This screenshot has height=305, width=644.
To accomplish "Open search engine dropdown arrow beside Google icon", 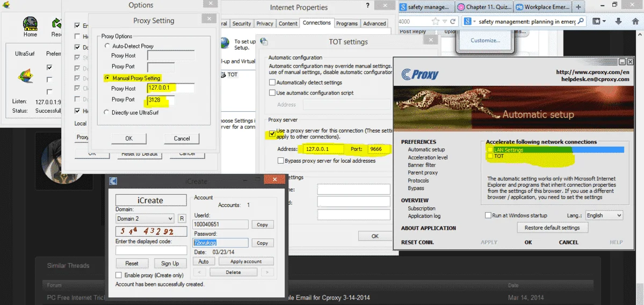I will [474, 22].
